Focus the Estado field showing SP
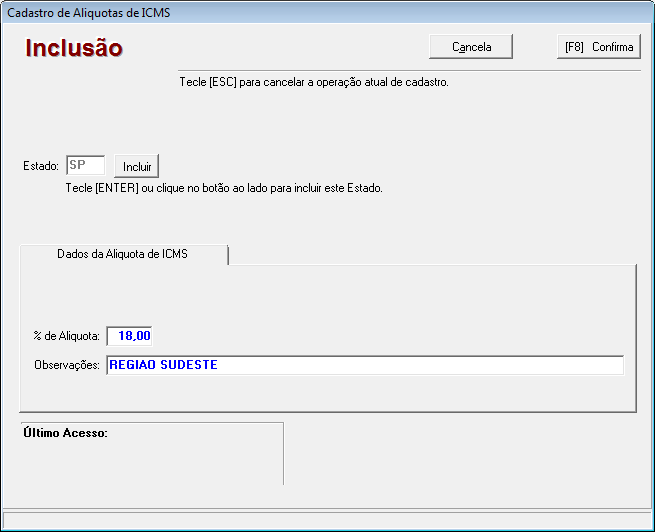Screen dimensions: 655x532 click(85, 165)
